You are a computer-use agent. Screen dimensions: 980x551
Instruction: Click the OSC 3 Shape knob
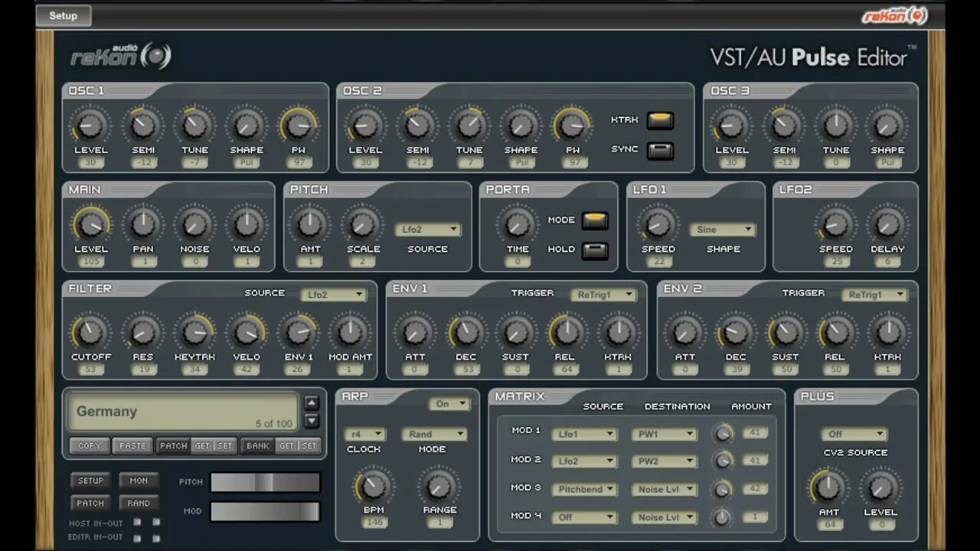(887, 125)
